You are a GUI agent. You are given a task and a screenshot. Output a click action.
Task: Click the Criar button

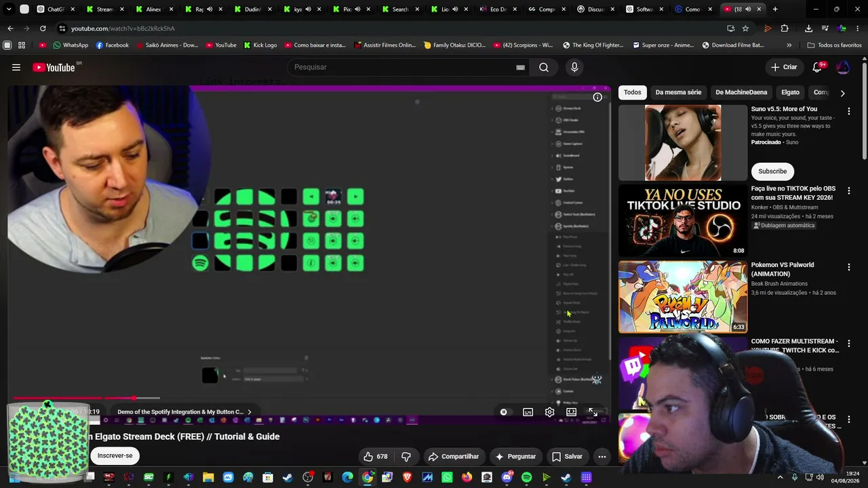[x=784, y=67]
